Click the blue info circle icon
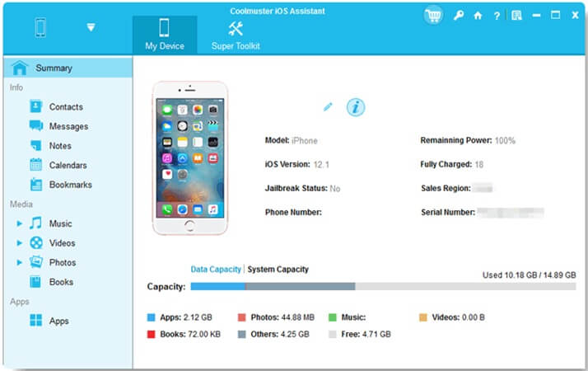 (356, 107)
